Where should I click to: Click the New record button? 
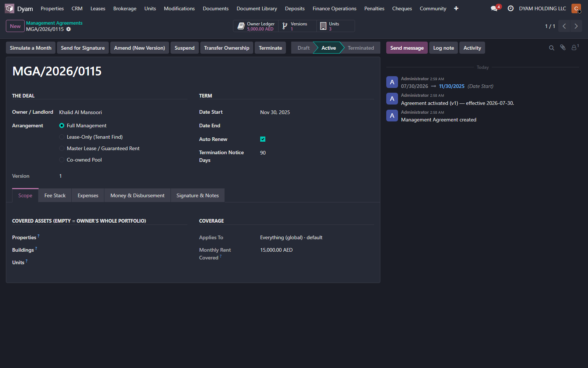[15, 26]
